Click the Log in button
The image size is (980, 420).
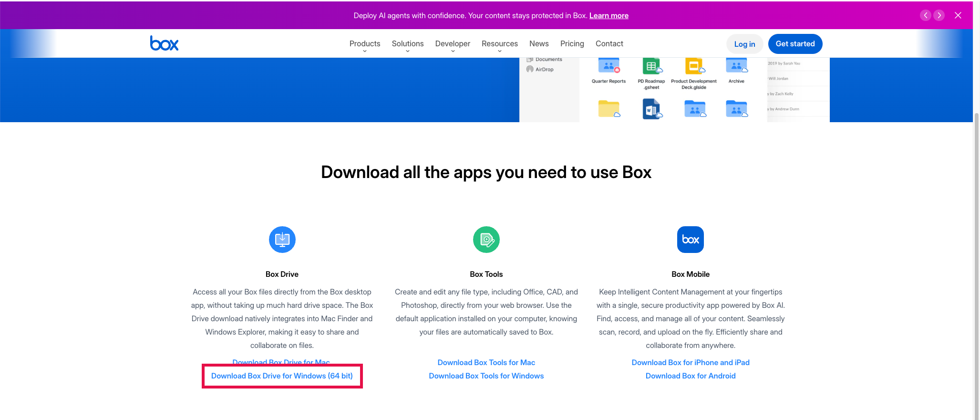click(744, 44)
